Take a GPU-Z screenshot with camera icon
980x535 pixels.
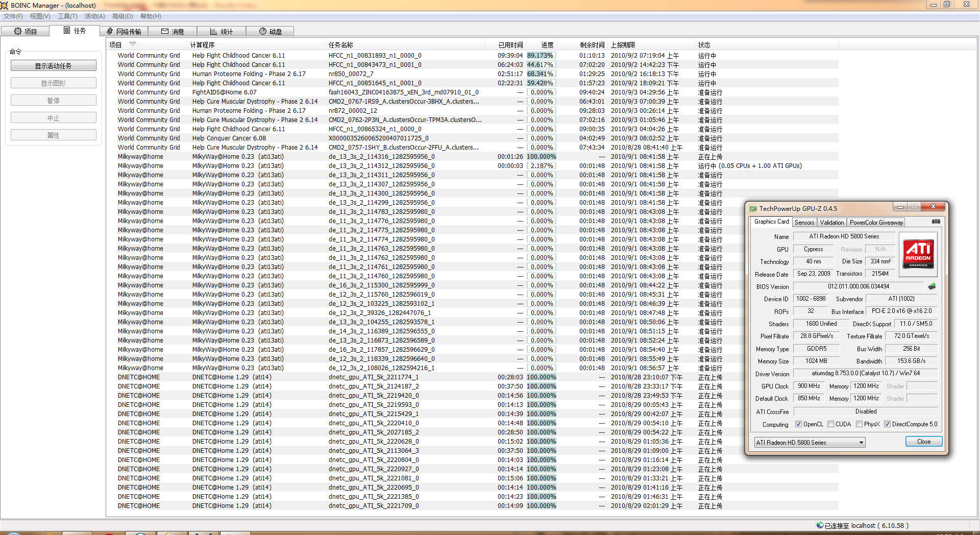click(x=936, y=222)
